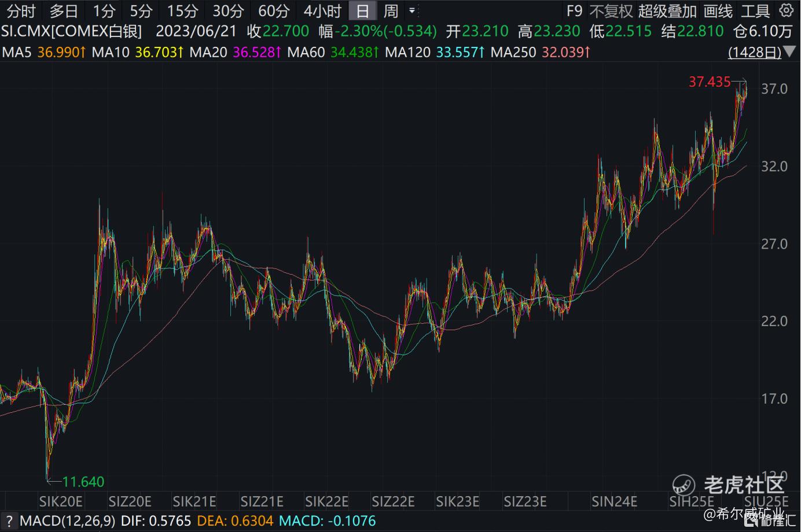Click the 37.0 price axis label
Viewport: 801px width, 532px height.
pos(774,89)
